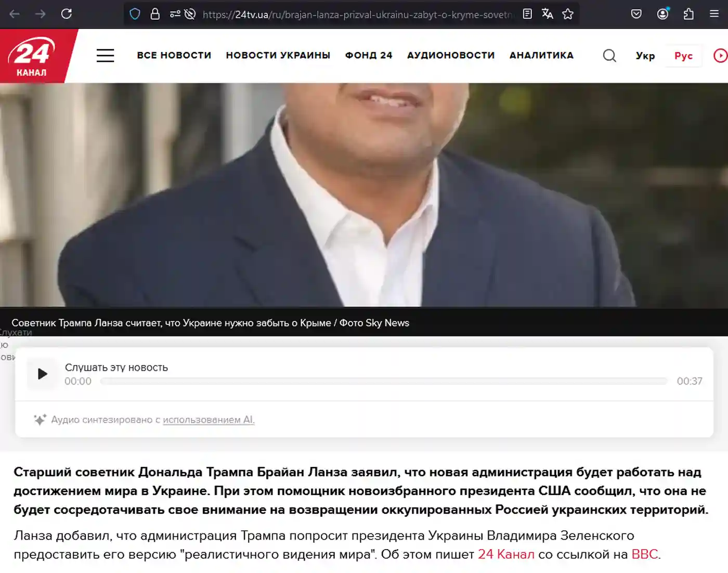Switch site language to Укр
The image size is (728, 573).
tap(645, 56)
